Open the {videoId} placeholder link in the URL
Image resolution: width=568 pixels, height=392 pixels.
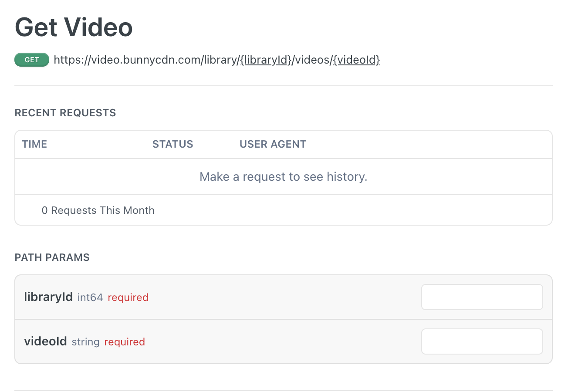pyautogui.click(x=357, y=60)
